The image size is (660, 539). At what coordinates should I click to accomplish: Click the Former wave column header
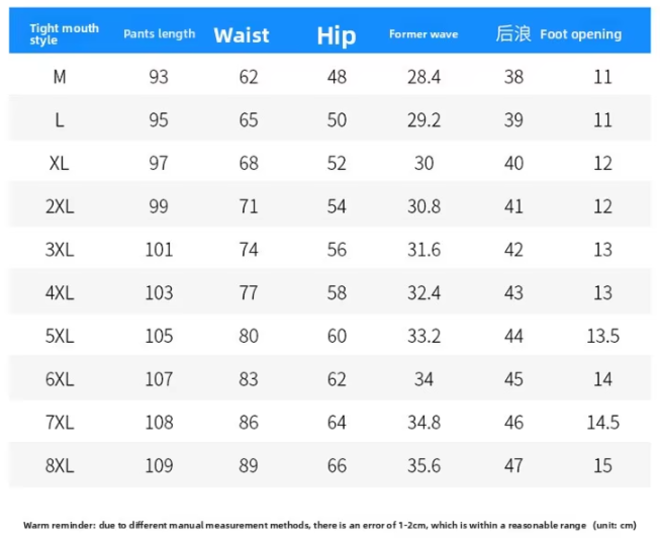click(x=423, y=34)
